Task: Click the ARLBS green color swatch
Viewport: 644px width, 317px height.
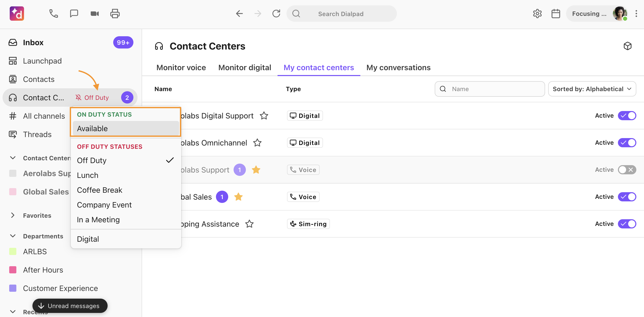Action: pyautogui.click(x=13, y=251)
